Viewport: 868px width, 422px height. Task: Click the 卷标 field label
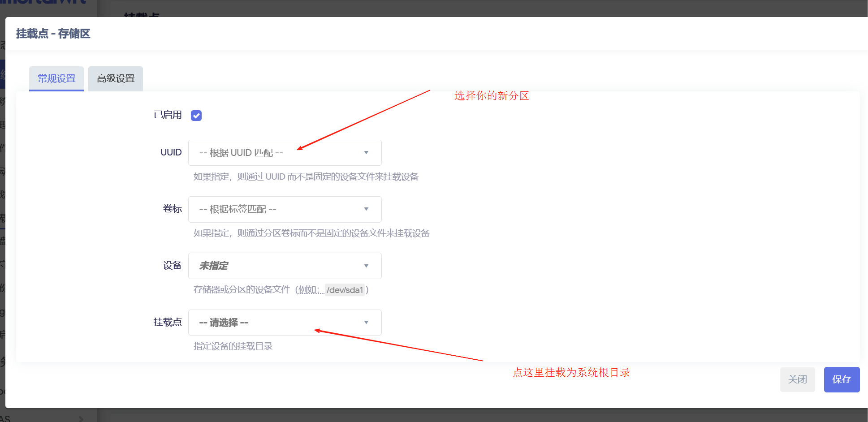(x=172, y=209)
